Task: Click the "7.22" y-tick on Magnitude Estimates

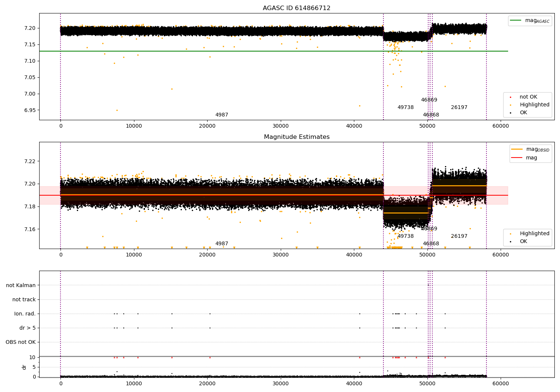Action: (x=30, y=161)
